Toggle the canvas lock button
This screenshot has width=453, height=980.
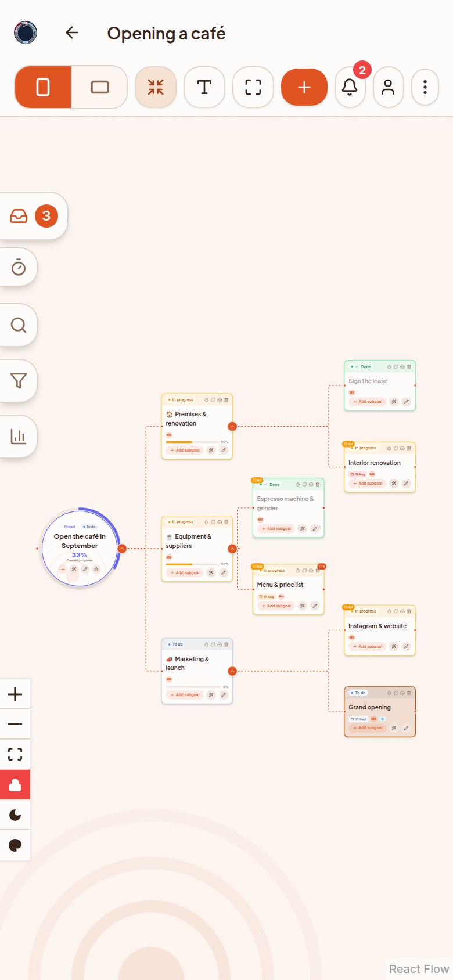coord(15,785)
